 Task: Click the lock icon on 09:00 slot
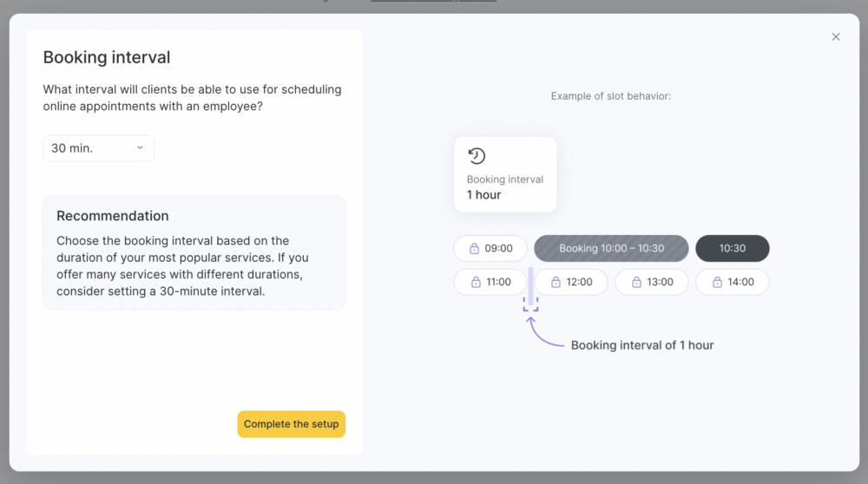[x=474, y=249]
